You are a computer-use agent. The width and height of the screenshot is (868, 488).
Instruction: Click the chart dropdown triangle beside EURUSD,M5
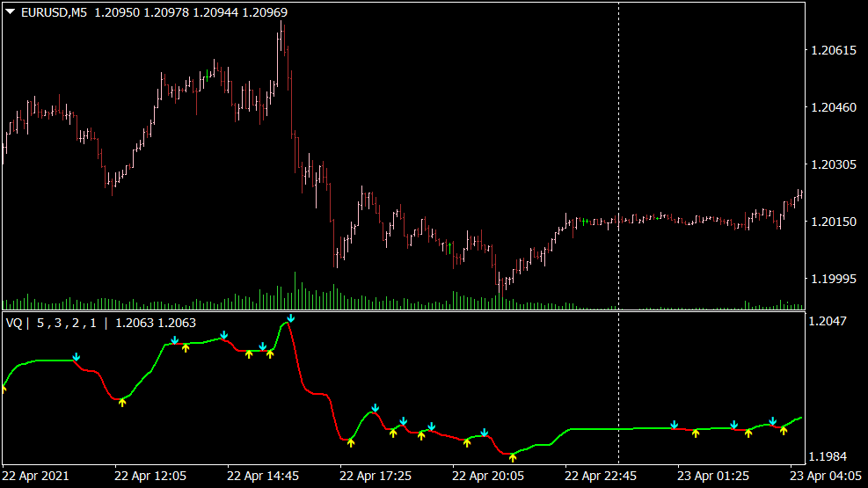click(10, 11)
